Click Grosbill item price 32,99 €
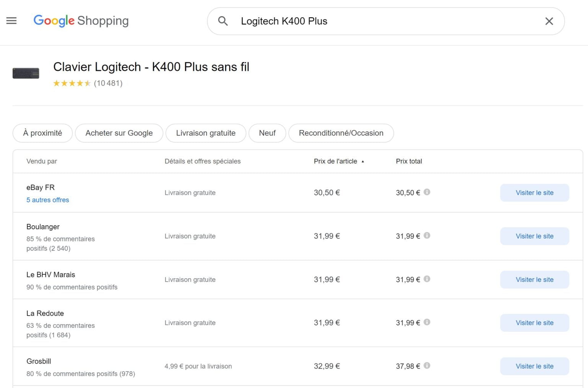 click(x=327, y=366)
